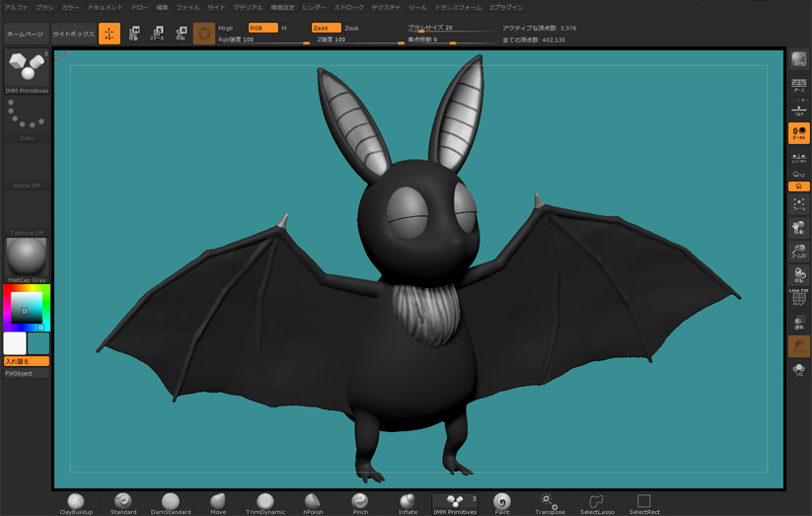This screenshot has height=516, width=812.
Task: Open the ファイル menu
Action: coord(188,7)
